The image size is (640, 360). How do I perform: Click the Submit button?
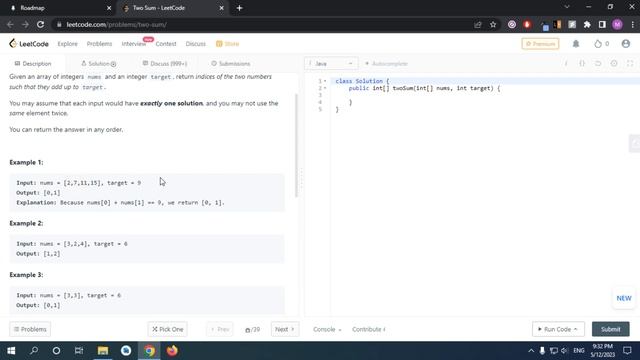coord(611,329)
